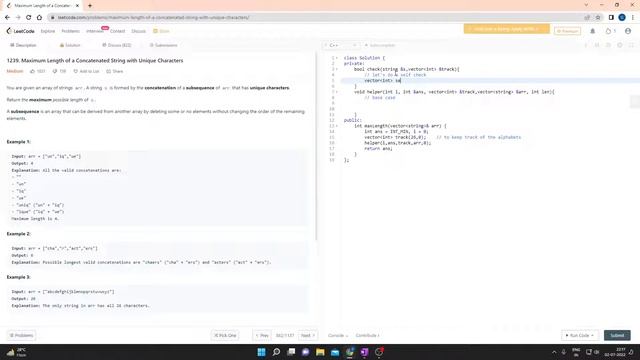
Task: Open the Contribute dropdown
Action: 367,336
